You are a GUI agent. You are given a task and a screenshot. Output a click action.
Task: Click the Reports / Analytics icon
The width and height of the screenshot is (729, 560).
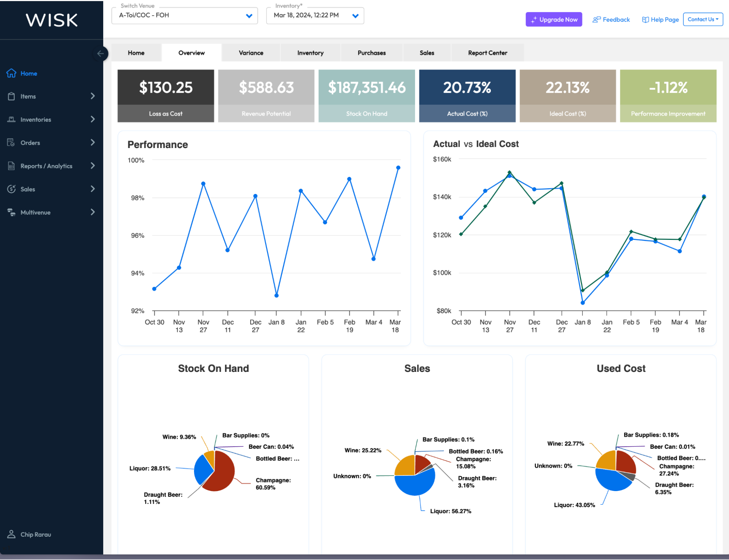tap(11, 166)
